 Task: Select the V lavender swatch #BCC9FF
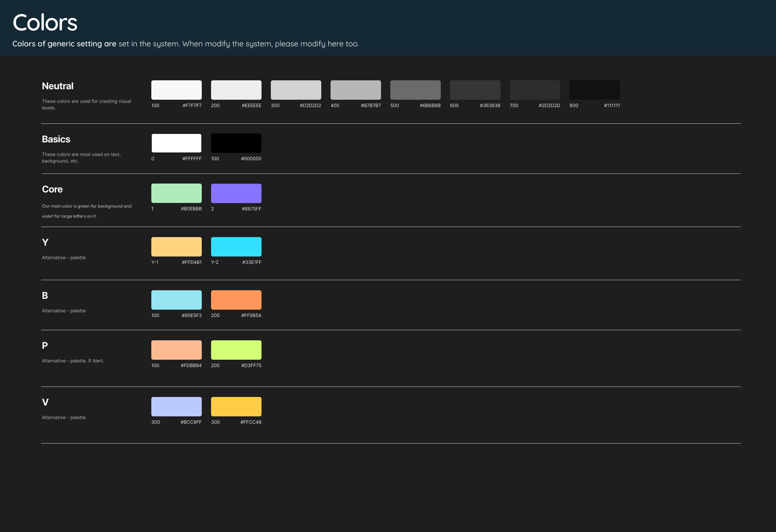tap(177, 407)
